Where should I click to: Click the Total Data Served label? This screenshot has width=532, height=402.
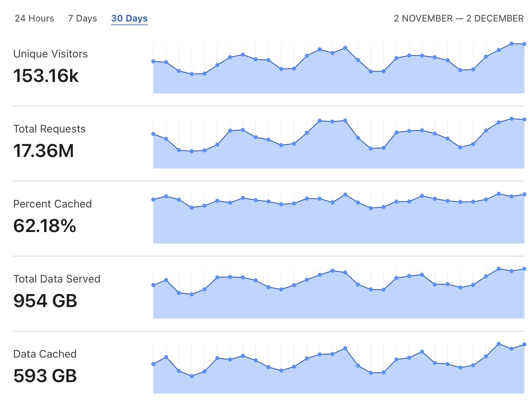click(x=57, y=279)
